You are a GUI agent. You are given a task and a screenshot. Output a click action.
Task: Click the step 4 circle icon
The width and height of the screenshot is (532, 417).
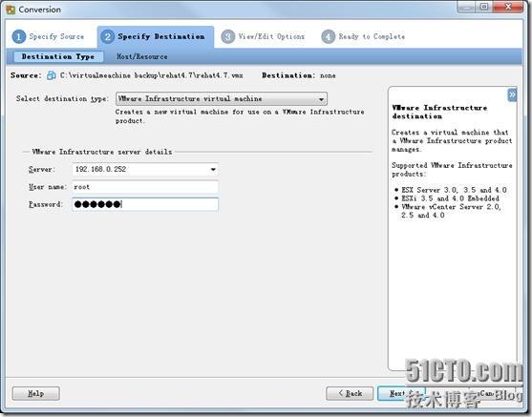point(329,36)
